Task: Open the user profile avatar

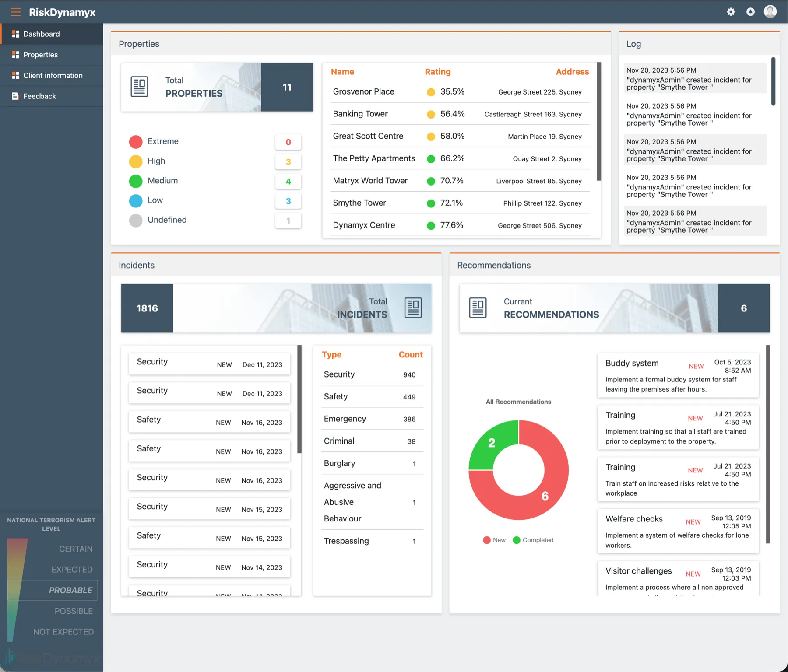Action: (x=770, y=11)
